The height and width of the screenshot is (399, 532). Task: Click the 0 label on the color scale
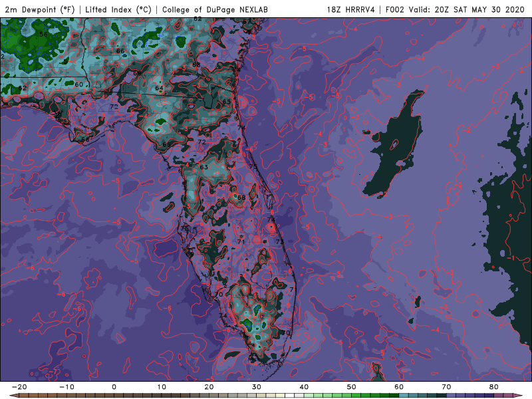[x=114, y=387]
